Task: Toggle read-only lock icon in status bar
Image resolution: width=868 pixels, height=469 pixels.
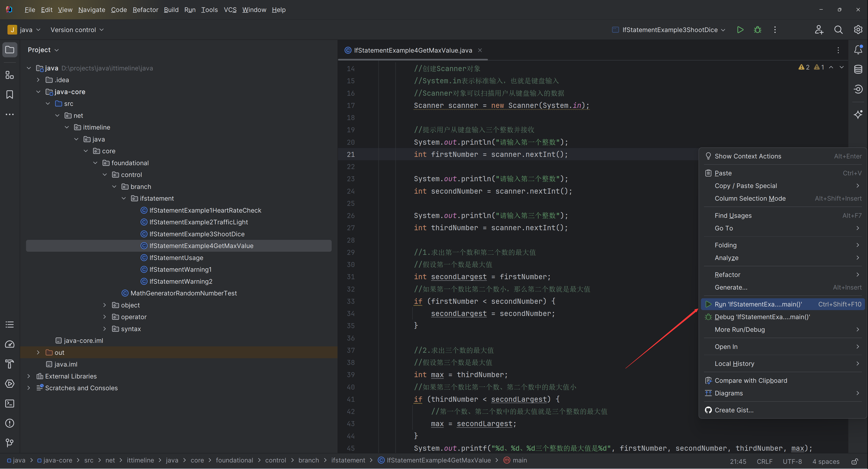Action: tap(855, 461)
